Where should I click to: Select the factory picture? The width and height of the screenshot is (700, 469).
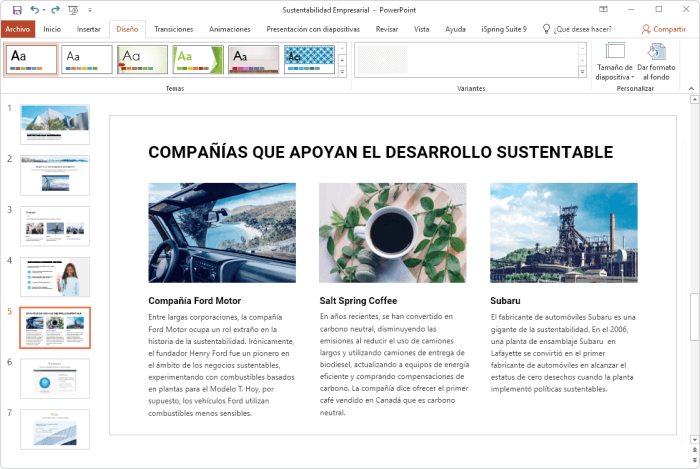click(x=563, y=232)
